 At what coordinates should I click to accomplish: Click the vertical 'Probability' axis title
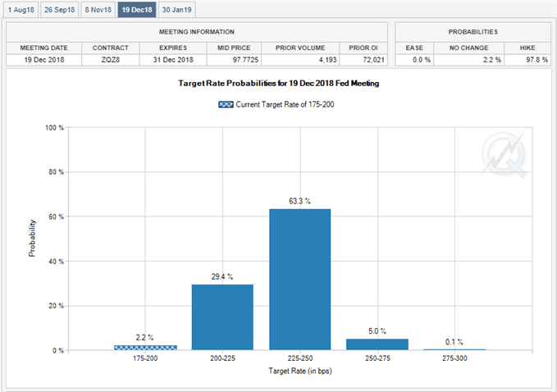(x=32, y=239)
